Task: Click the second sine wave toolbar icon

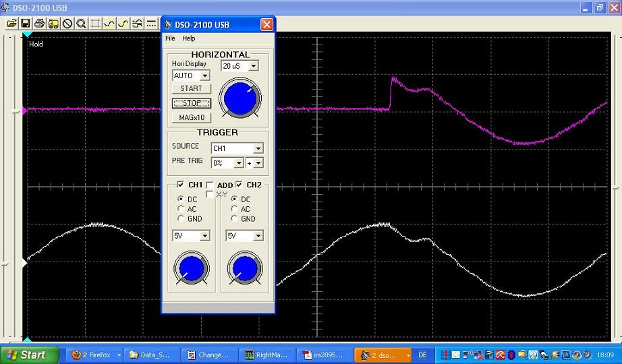Action: (x=123, y=24)
